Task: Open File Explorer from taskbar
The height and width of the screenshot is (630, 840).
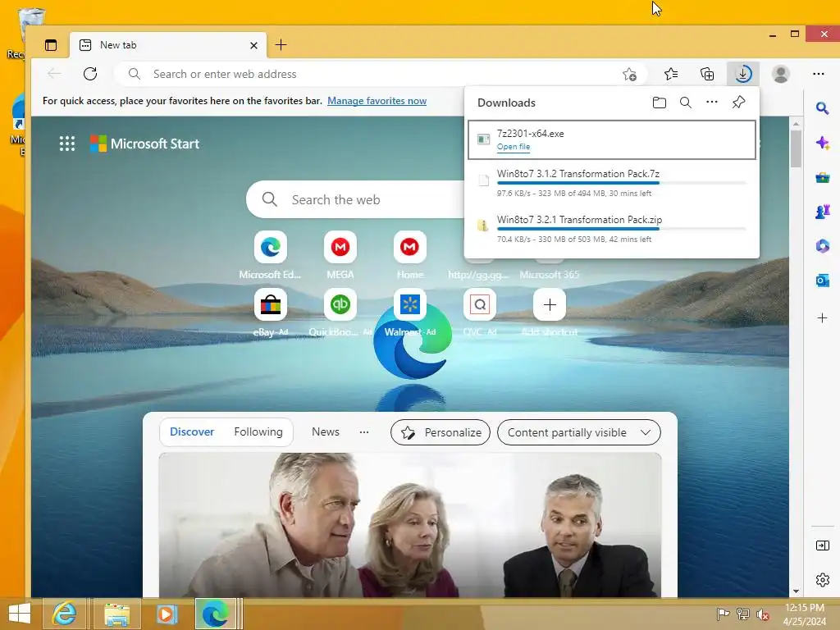Action: pos(116,614)
